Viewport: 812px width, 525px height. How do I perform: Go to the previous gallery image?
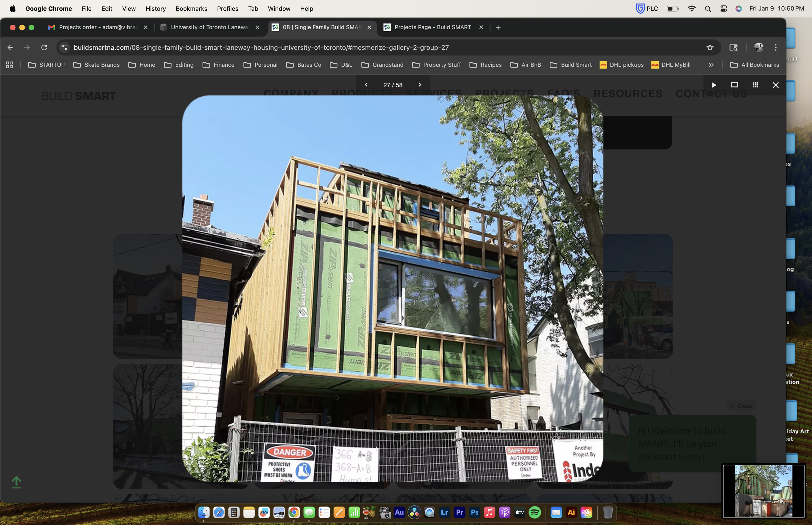(366, 84)
